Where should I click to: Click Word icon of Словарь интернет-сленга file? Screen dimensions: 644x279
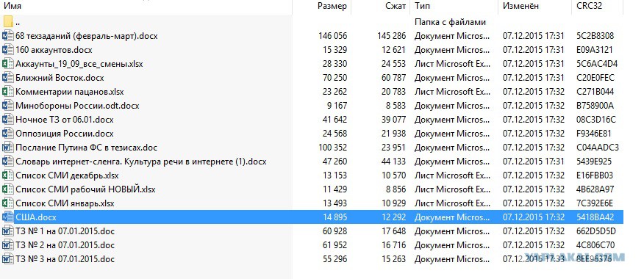(x=8, y=162)
